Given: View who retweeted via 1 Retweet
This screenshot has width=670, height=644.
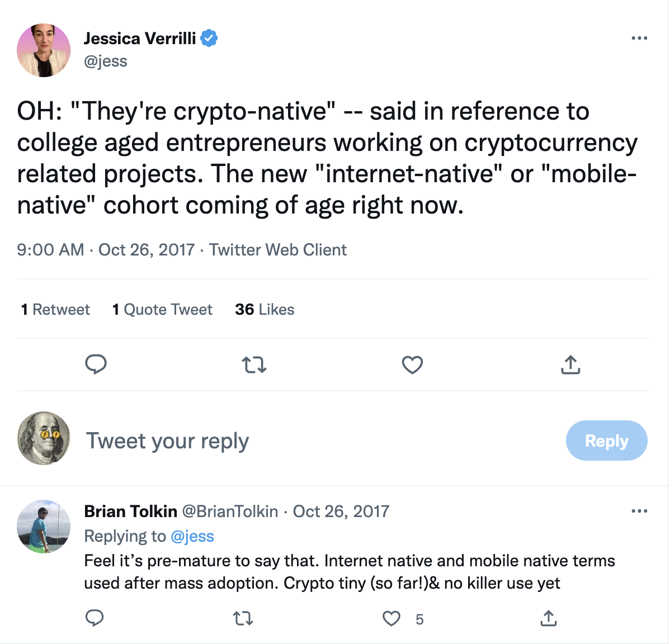Looking at the screenshot, I should (x=54, y=309).
